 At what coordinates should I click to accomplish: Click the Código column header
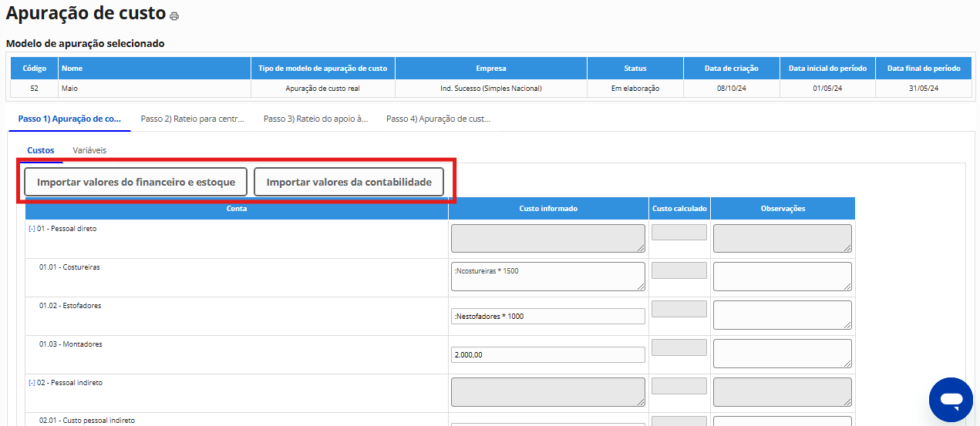[x=34, y=69]
